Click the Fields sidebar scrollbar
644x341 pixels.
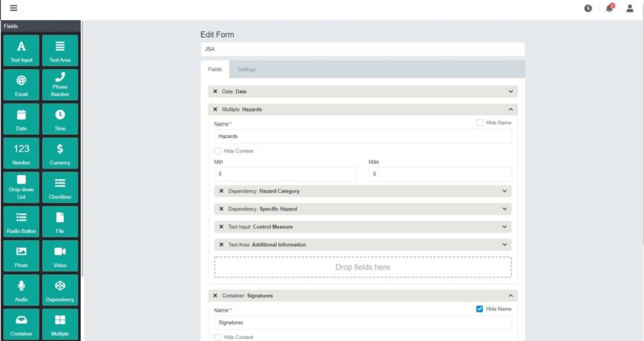pos(82,149)
